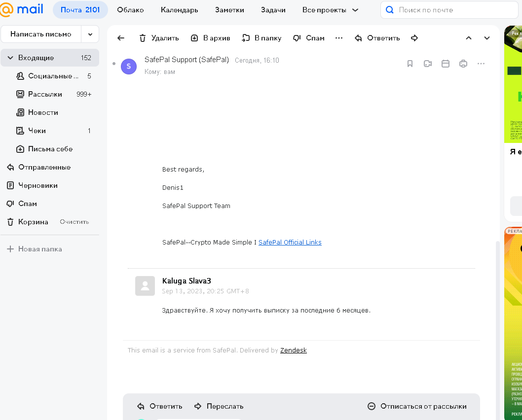Open Социальные folder
Viewport: 522px width, 420px height.
tap(53, 76)
